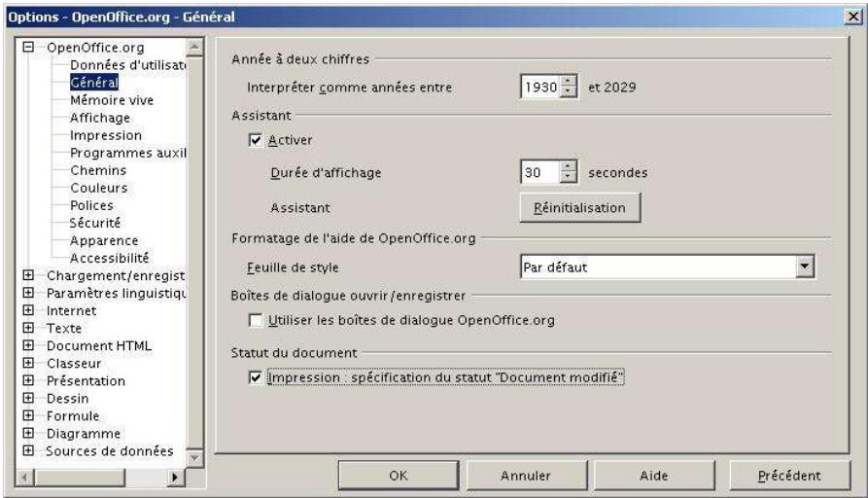Decrease the Durée d'affichage seconds

coord(569,178)
